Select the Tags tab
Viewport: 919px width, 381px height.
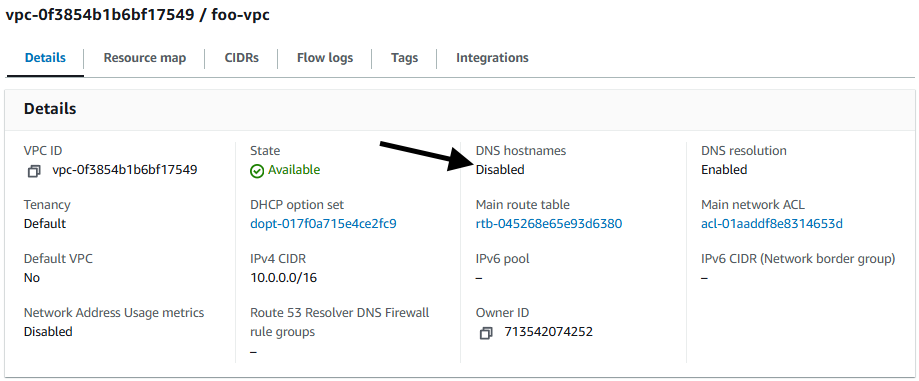click(x=404, y=58)
